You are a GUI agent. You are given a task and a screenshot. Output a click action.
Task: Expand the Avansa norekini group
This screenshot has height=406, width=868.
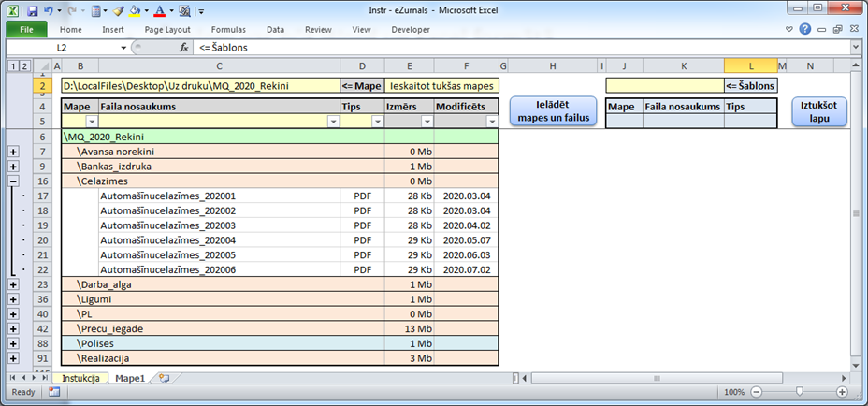13,152
